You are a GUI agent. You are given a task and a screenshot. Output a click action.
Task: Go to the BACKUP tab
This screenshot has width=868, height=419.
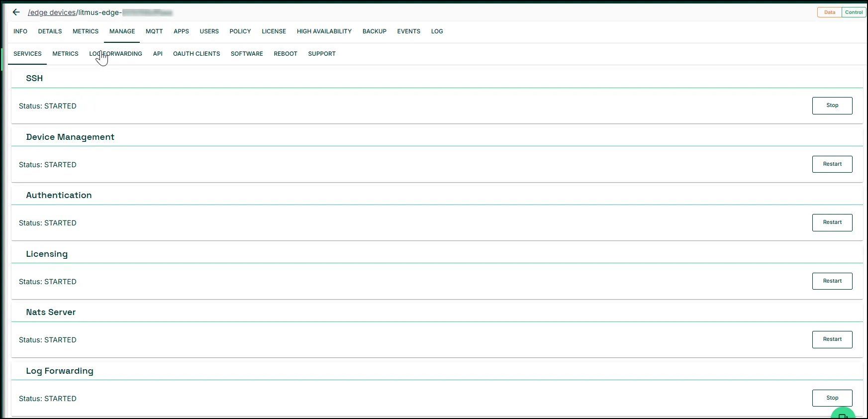[x=375, y=31]
